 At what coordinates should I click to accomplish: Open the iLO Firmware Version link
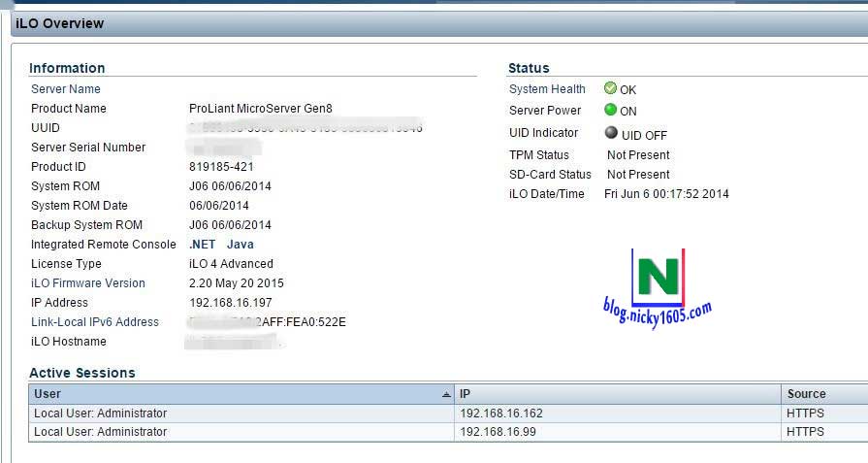tap(88, 283)
